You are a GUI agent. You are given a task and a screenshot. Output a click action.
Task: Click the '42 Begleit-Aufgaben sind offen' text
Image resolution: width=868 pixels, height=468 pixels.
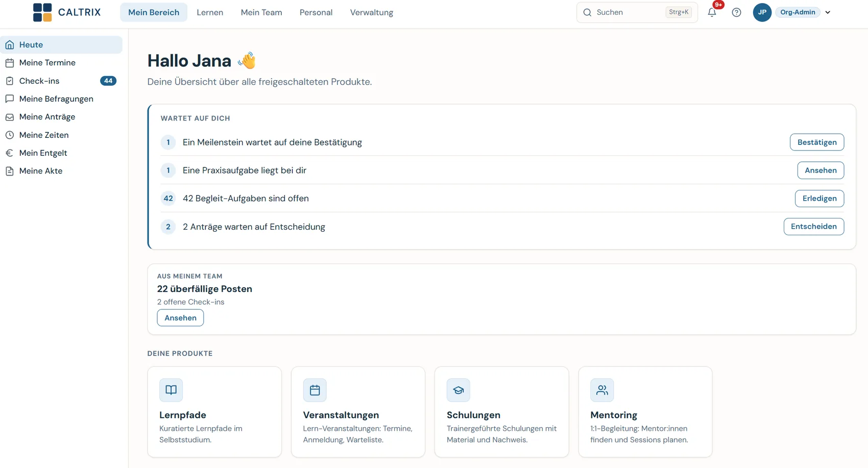(246, 199)
